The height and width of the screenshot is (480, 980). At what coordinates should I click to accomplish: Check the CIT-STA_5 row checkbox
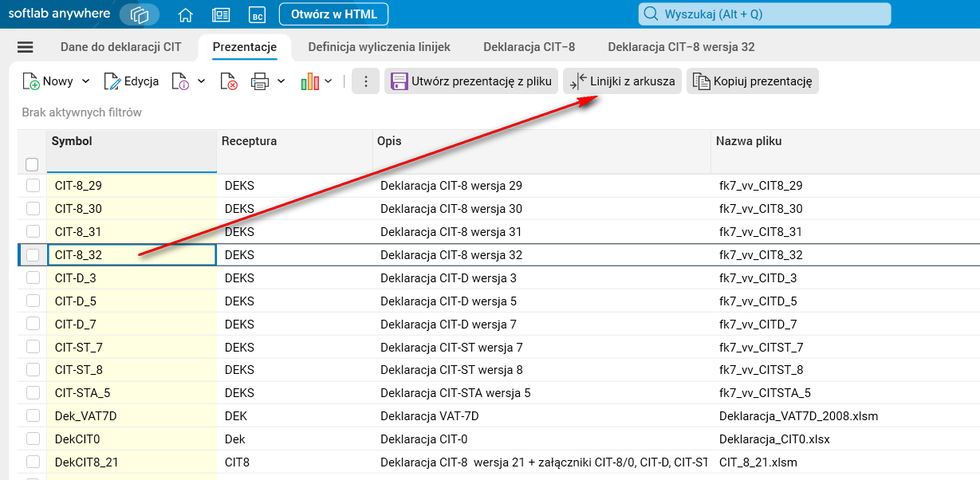tap(33, 393)
